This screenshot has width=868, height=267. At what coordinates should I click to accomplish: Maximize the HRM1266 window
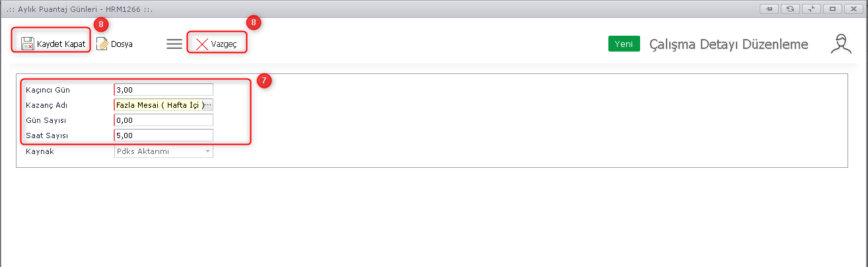[x=832, y=9]
